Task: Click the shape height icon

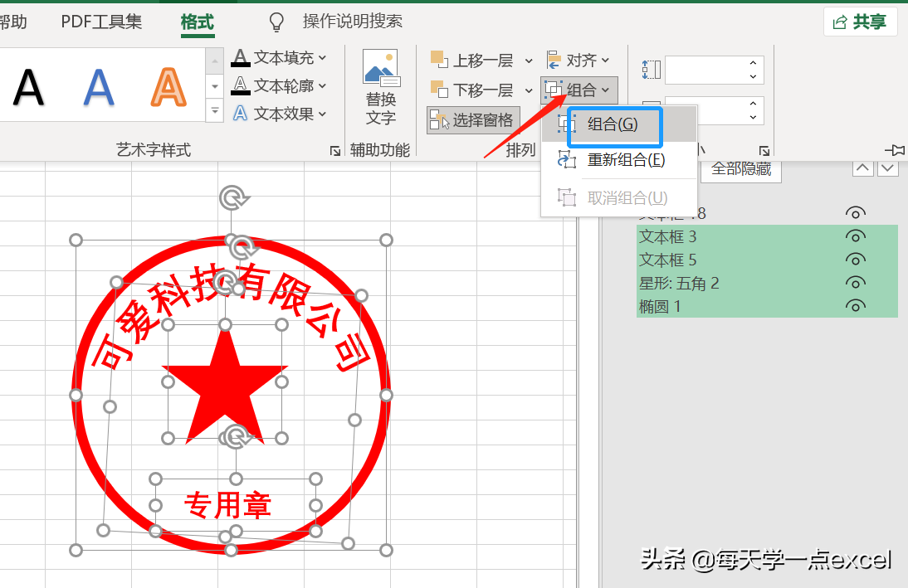Action: [652, 70]
